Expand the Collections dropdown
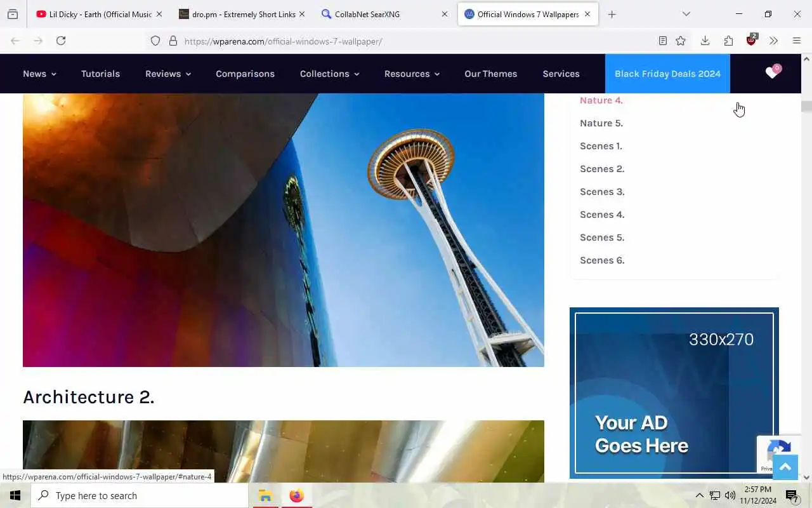Viewport: 812px width, 508px height. [329, 74]
